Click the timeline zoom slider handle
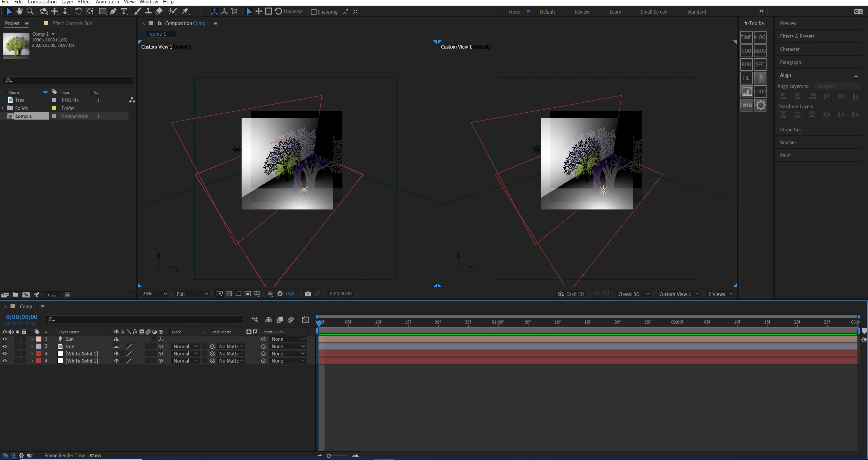This screenshot has height=460, width=868. click(x=328, y=456)
